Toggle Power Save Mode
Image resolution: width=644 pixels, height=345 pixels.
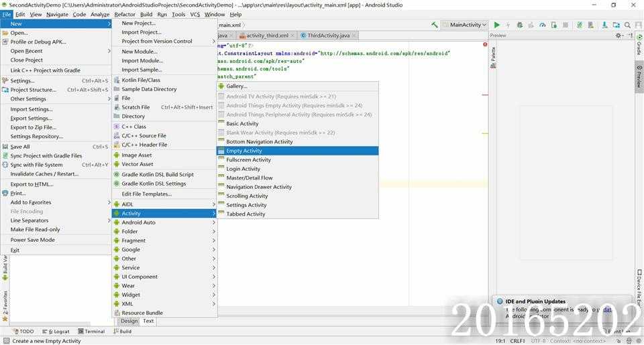56,240
